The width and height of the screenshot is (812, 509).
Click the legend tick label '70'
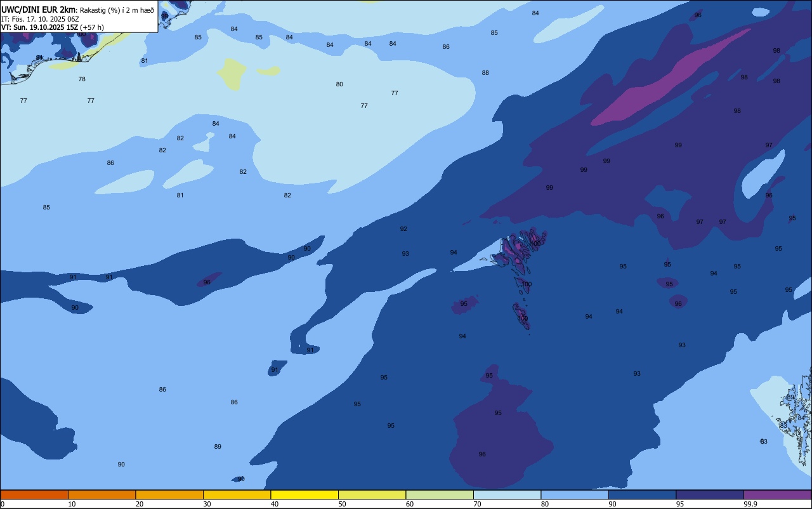point(477,504)
